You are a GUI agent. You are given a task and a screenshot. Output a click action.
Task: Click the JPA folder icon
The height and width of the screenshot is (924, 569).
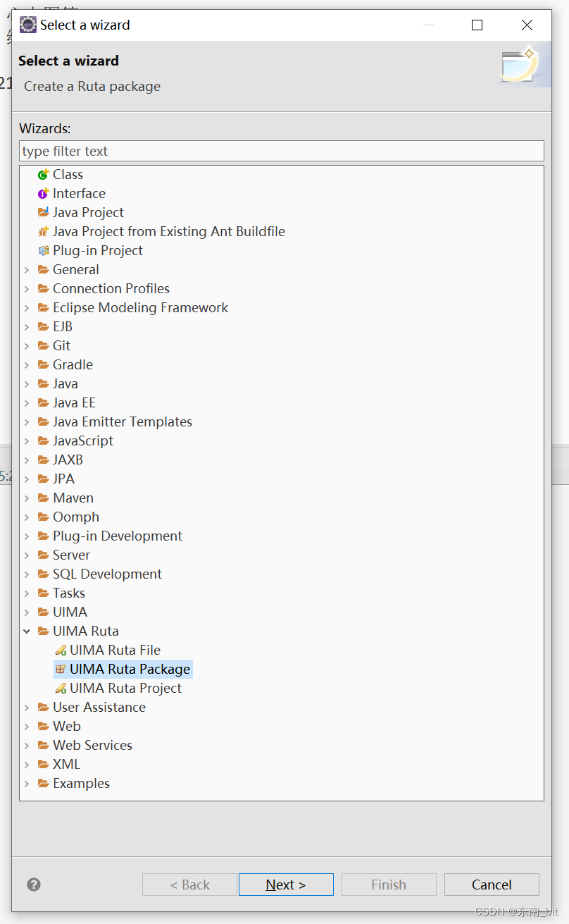pyautogui.click(x=43, y=479)
